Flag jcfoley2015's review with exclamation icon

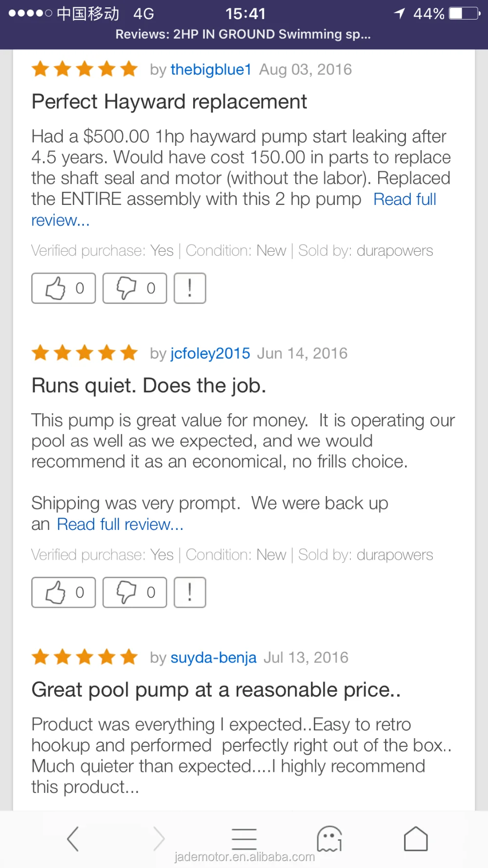190,592
